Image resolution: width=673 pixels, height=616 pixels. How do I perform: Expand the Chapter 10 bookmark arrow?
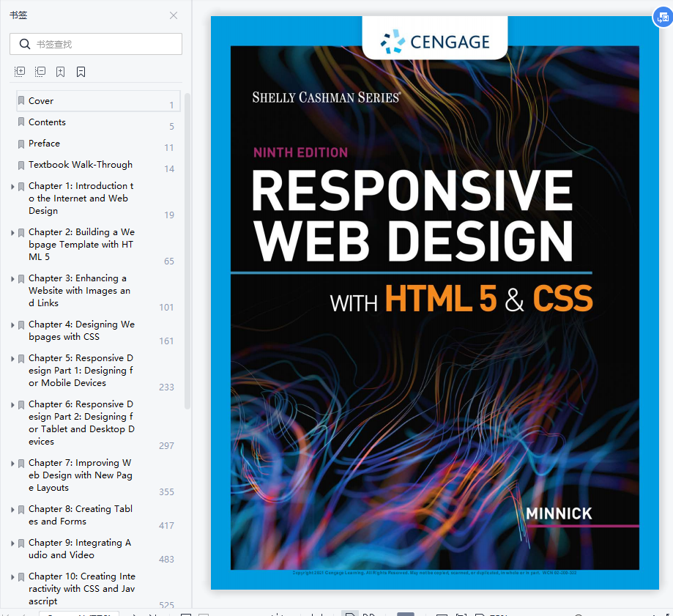pos(12,577)
